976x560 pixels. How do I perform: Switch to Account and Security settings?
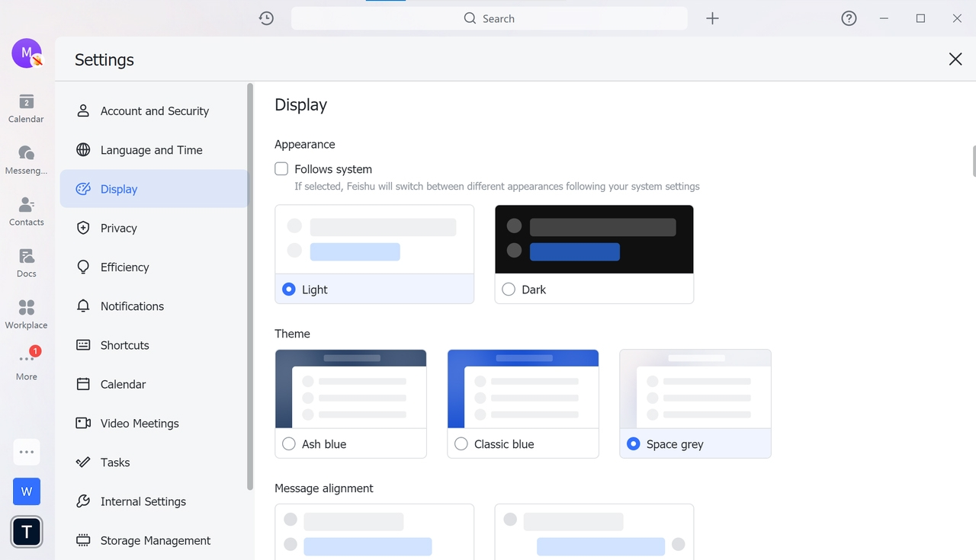point(154,111)
